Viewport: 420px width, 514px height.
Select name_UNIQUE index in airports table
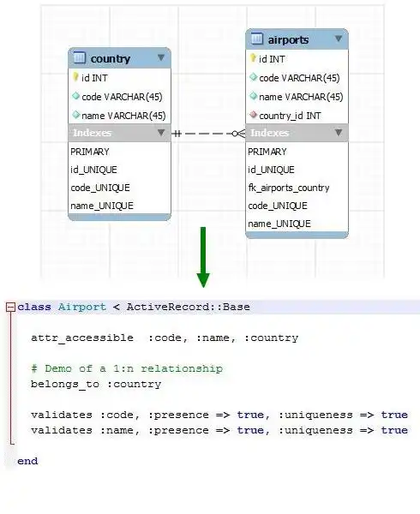(x=279, y=224)
